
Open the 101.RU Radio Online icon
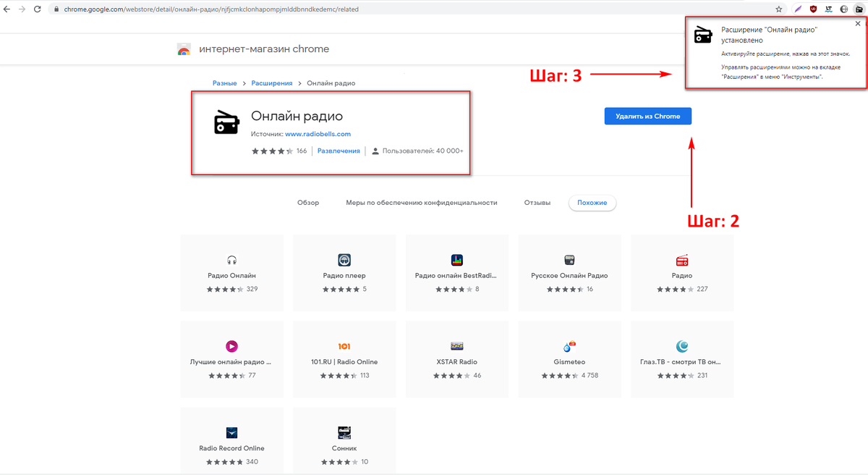pos(344,346)
